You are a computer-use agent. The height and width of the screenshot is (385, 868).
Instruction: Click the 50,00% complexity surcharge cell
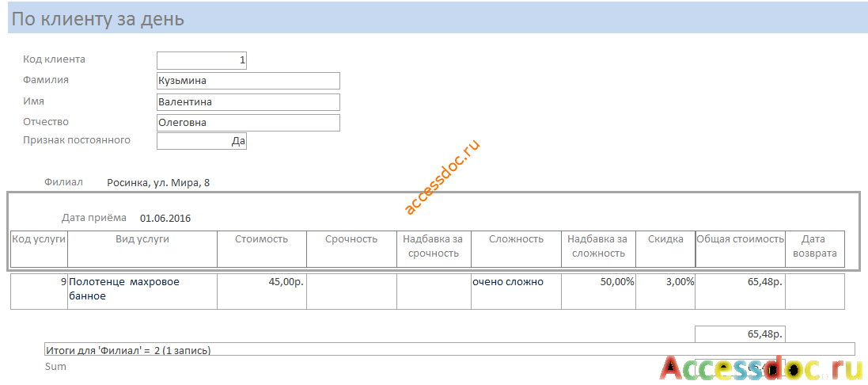[x=598, y=292]
